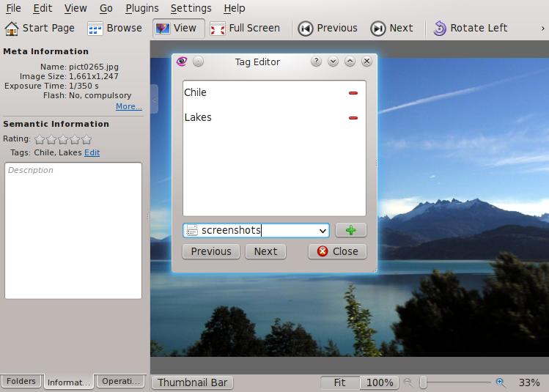The width and height of the screenshot is (549, 392).
Task: Click Next in the Tag Editor
Action: click(x=265, y=251)
